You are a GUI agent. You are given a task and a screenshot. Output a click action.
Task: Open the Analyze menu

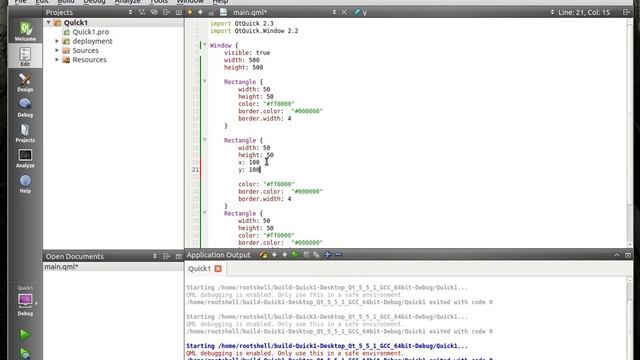127,2
